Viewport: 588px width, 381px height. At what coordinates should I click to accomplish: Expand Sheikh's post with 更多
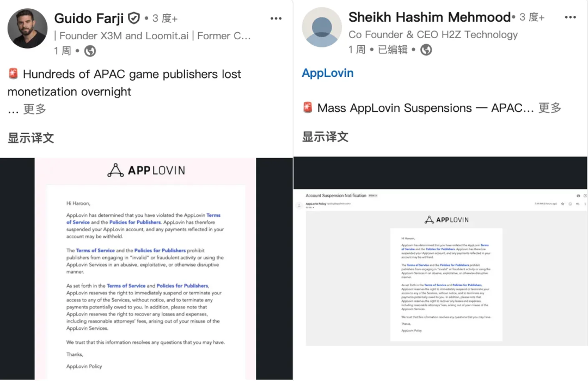point(550,108)
